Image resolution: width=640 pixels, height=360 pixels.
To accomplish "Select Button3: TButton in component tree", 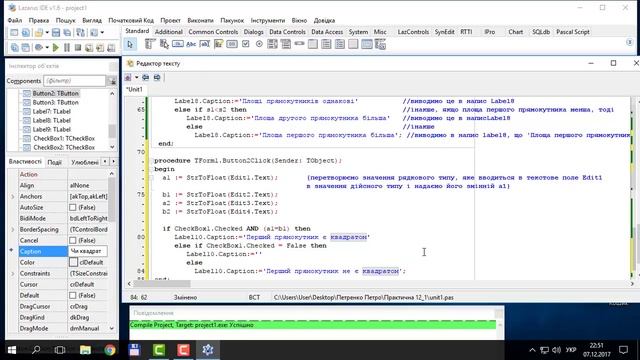I will (56, 102).
